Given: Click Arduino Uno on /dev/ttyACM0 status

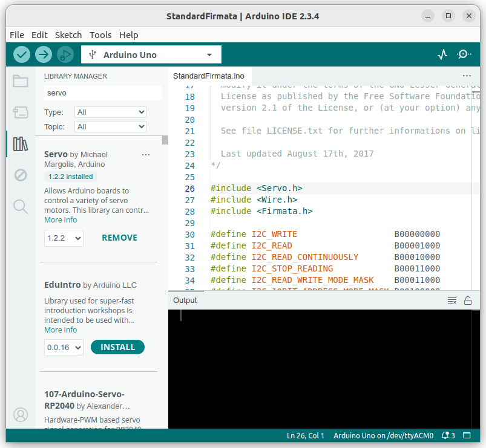Looking at the screenshot, I should coord(383,436).
